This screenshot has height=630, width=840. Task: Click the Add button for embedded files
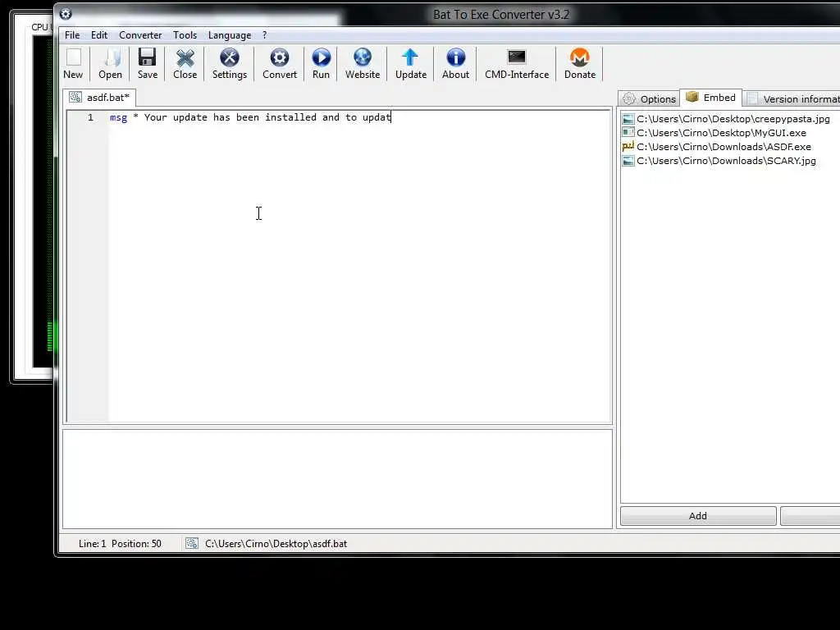(698, 516)
